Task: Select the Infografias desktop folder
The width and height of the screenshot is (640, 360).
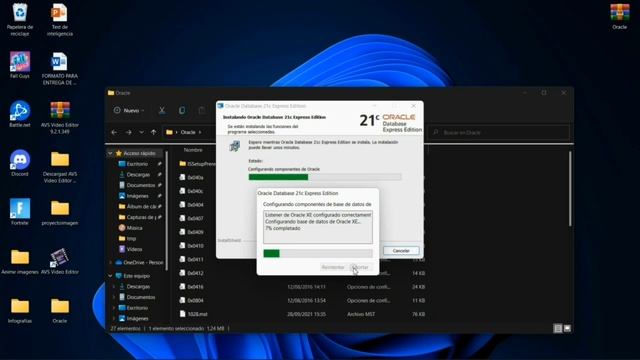Action: click(20, 310)
